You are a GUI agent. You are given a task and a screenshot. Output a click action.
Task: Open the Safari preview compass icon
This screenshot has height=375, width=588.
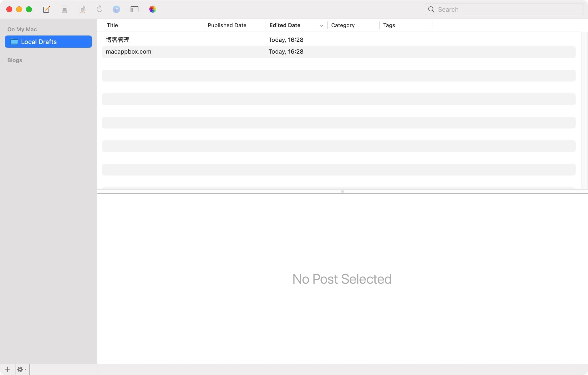tap(116, 9)
